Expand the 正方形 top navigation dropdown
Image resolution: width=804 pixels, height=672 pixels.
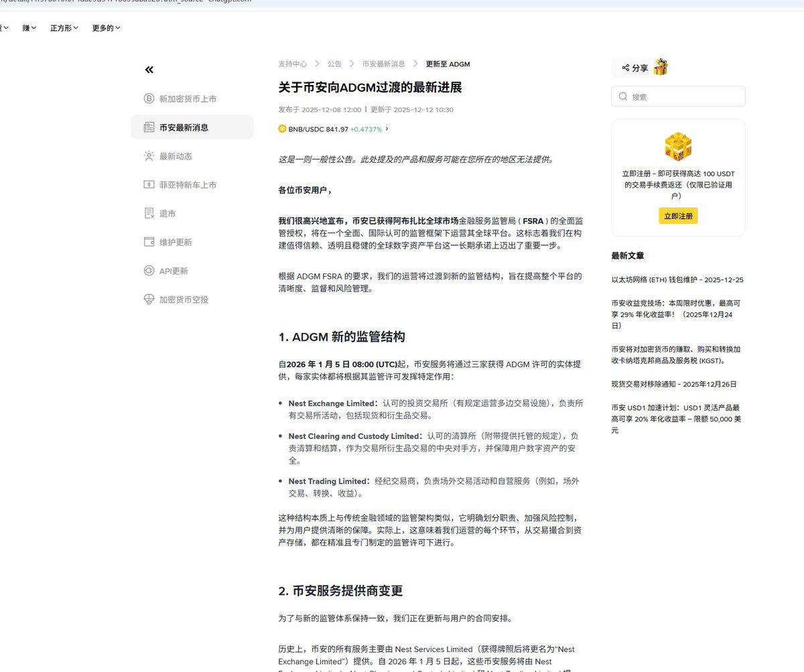64,28
